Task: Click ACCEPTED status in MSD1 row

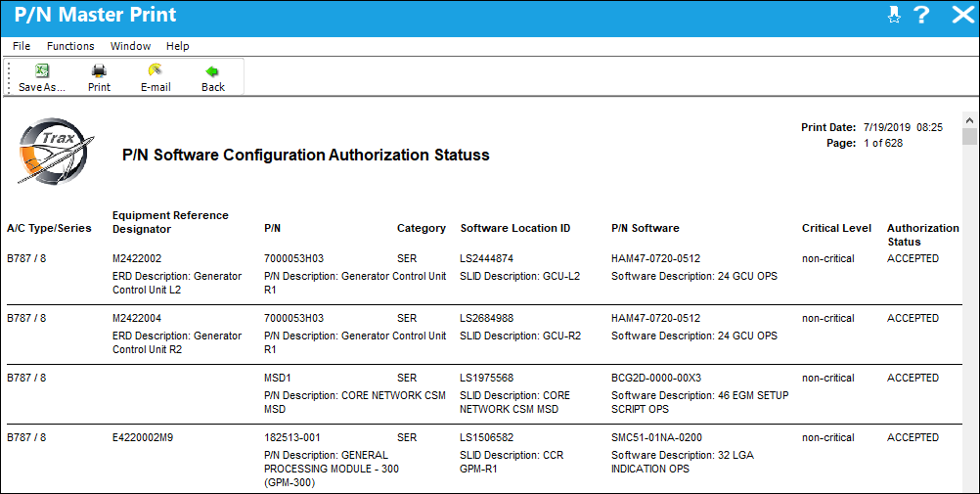Action: click(x=913, y=378)
